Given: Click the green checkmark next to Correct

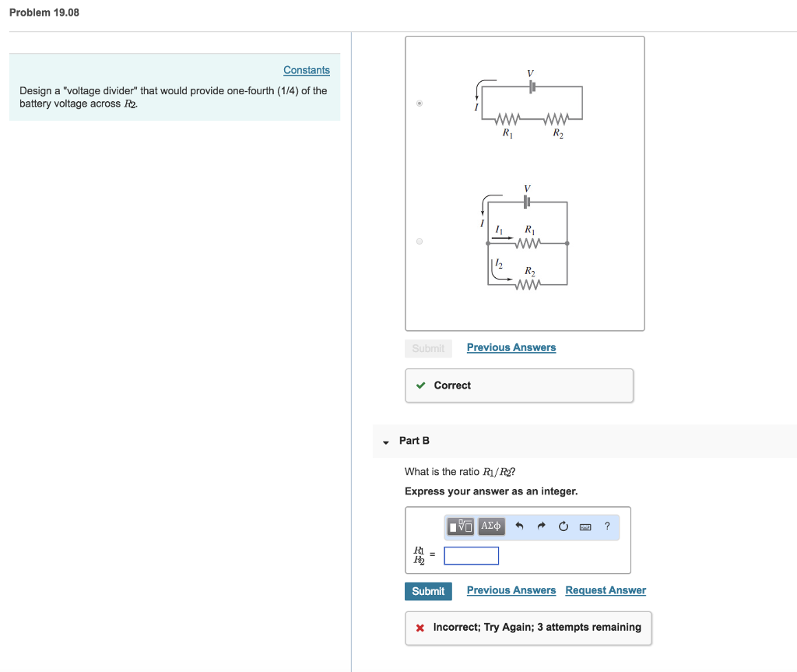Looking at the screenshot, I should [421, 385].
